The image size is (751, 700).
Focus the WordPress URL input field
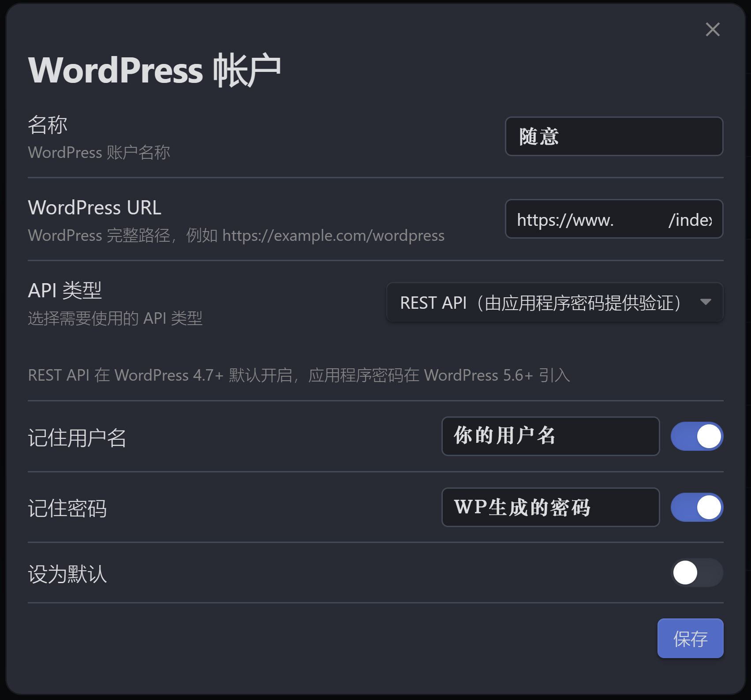614,219
